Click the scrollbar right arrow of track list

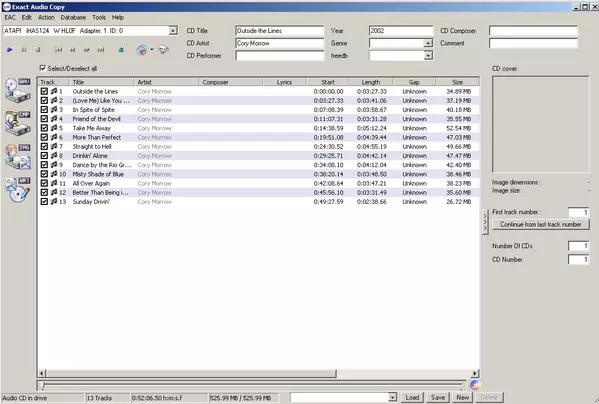[x=475, y=373]
